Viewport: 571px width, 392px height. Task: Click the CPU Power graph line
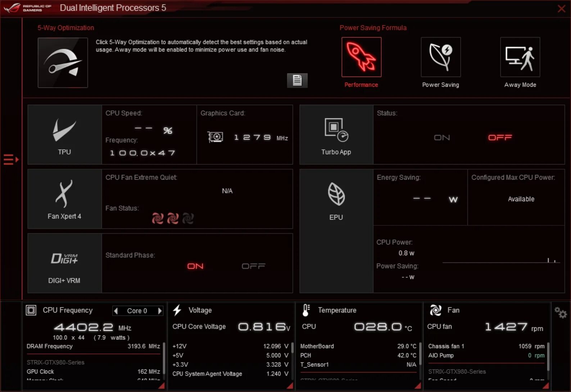tap(501, 261)
